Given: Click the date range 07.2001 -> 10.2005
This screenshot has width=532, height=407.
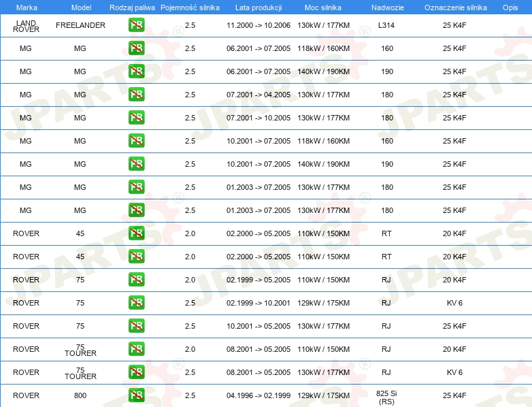Looking at the screenshot, I should pos(259,118).
